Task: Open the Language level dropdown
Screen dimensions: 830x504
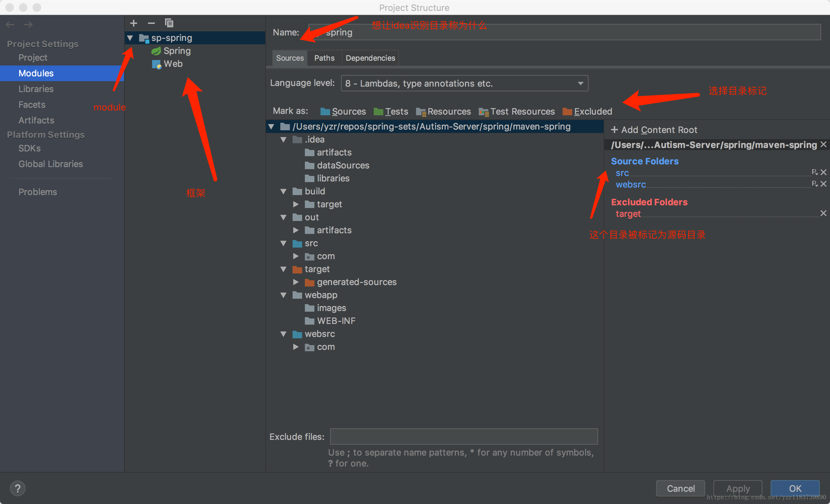Action: tap(580, 83)
